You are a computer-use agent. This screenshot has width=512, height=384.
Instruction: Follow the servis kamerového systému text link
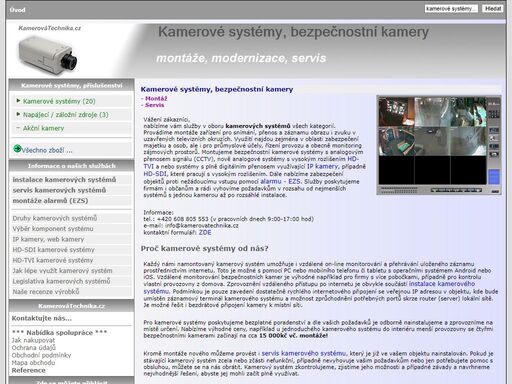[303, 353]
